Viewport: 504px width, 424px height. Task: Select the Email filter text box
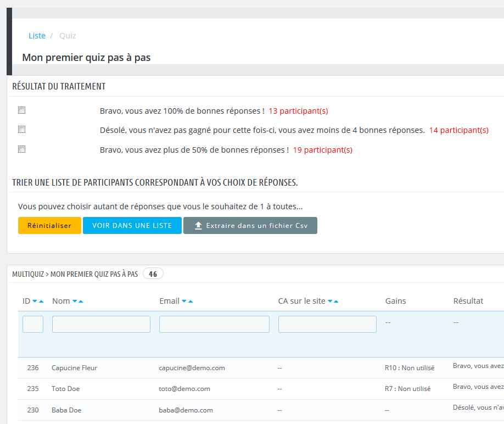(x=214, y=324)
